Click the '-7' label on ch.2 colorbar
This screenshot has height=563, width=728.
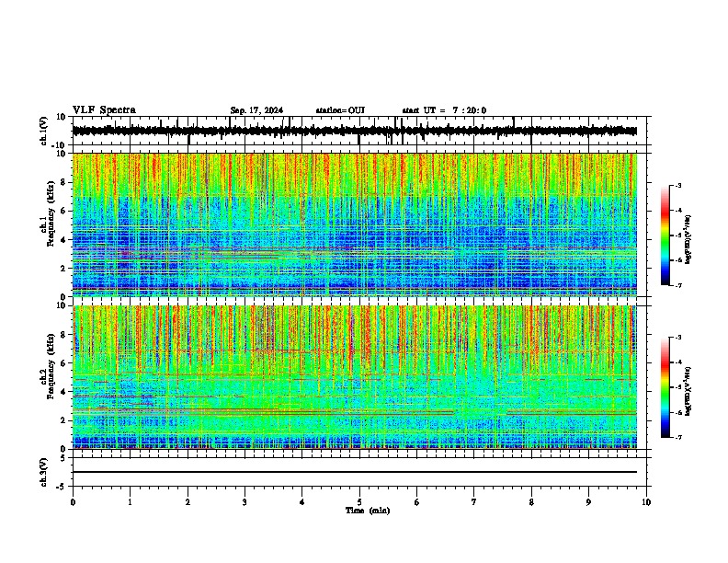pyautogui.click(x=678, y=437)
